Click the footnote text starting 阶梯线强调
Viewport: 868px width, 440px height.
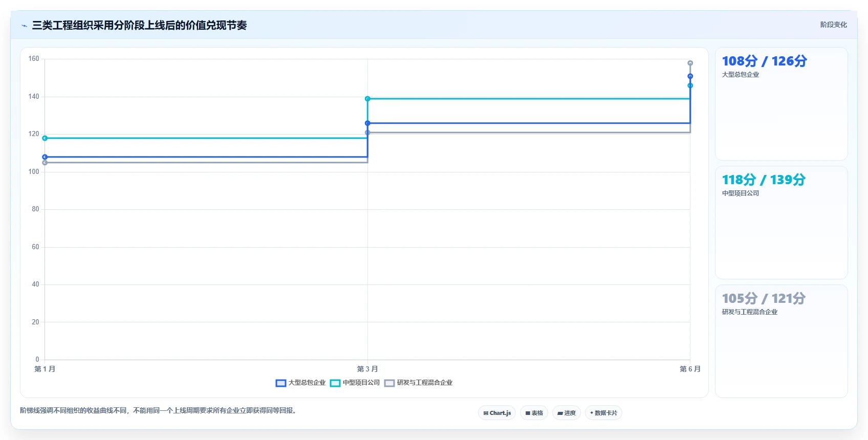pos(159,410)
